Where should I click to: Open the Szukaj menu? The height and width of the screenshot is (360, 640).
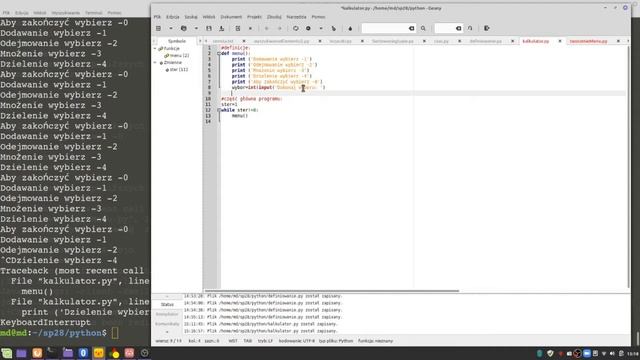coord(191,17)
